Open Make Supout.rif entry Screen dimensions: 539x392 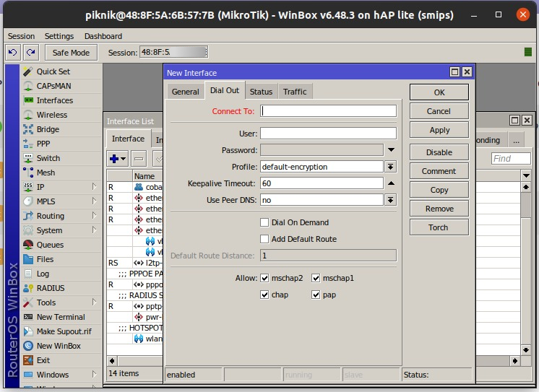tap(64, 331)
